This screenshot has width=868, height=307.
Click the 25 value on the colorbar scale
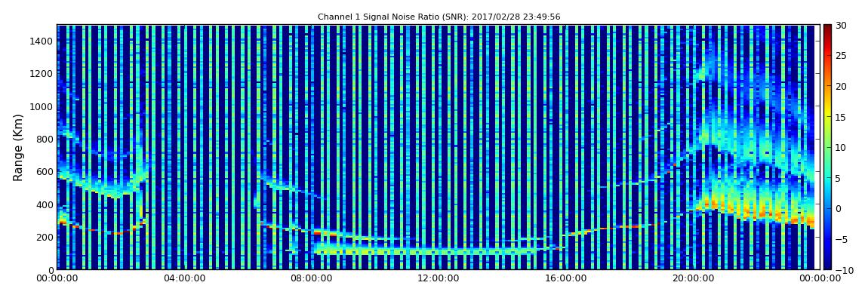tap(842, 55)
